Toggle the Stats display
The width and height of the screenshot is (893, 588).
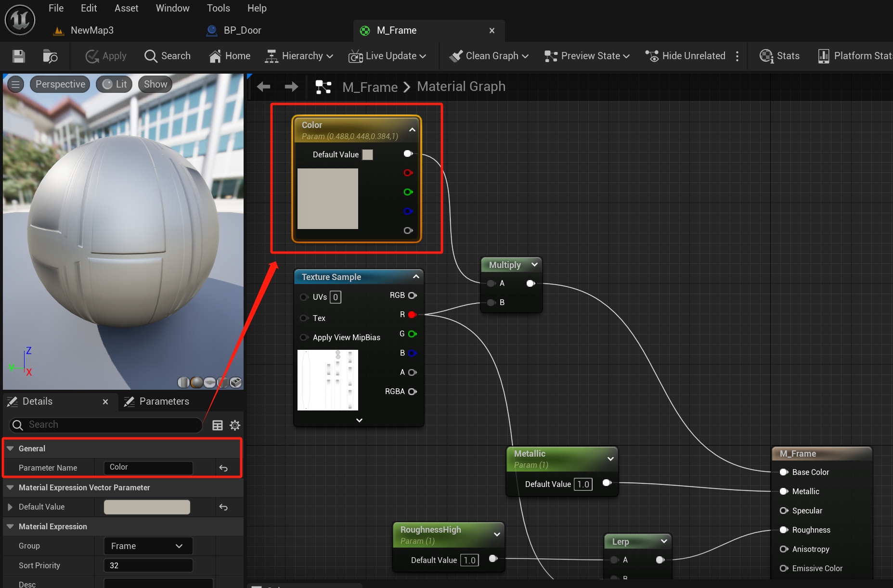779,56
